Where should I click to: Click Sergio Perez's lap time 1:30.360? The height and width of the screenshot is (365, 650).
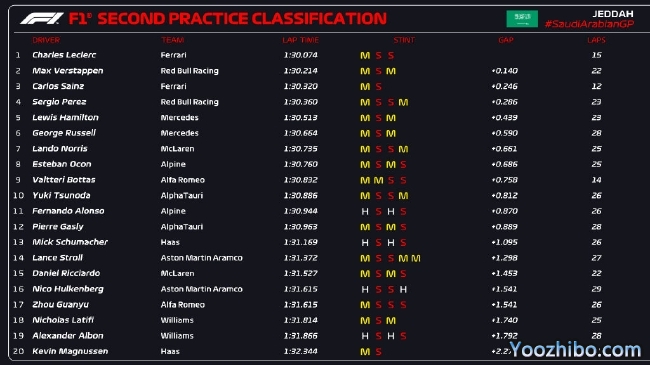(301, 102)
